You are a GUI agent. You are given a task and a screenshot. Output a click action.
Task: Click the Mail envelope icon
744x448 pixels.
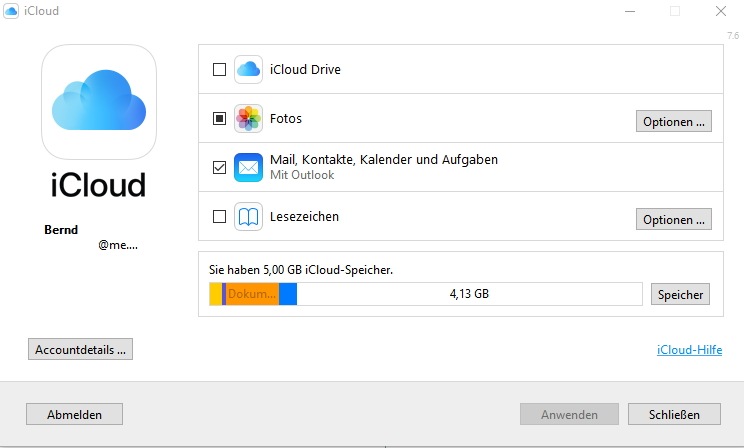click(x=248, y=168)
